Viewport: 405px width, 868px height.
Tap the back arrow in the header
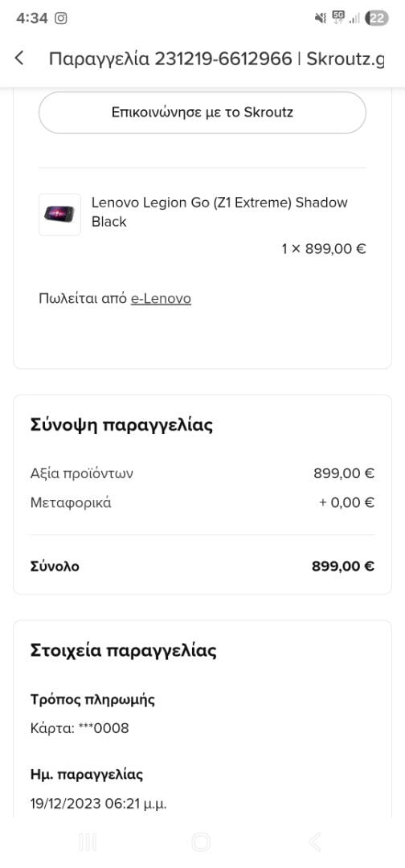coord(19,58)
